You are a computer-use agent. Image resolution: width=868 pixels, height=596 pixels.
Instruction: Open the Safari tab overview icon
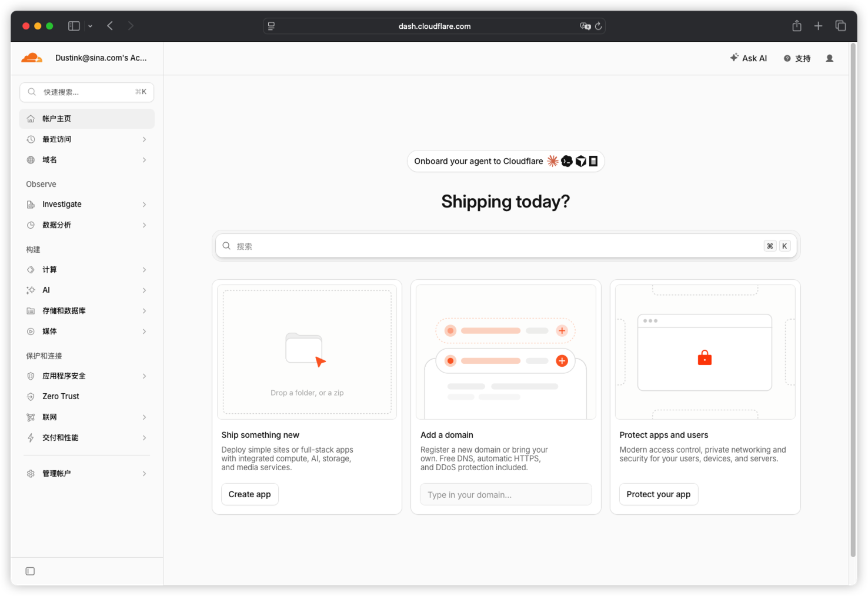[x=840, y=26]
